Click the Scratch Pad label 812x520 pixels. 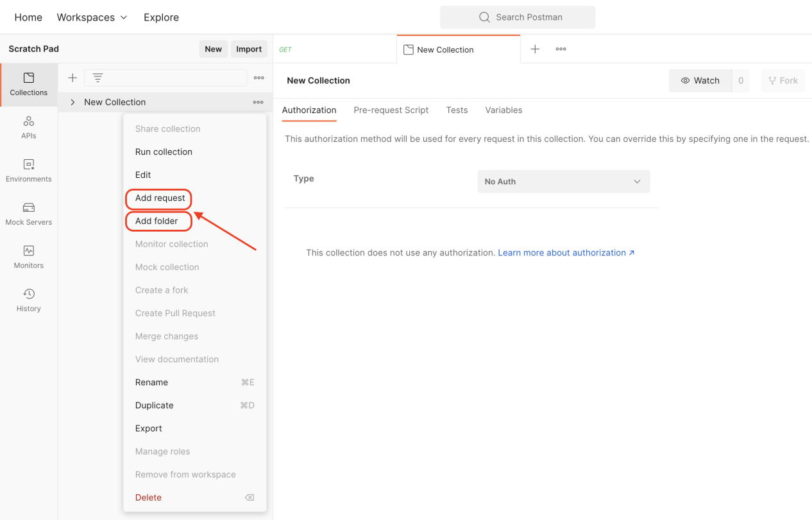pyautogui.click(x=34, y=49)
